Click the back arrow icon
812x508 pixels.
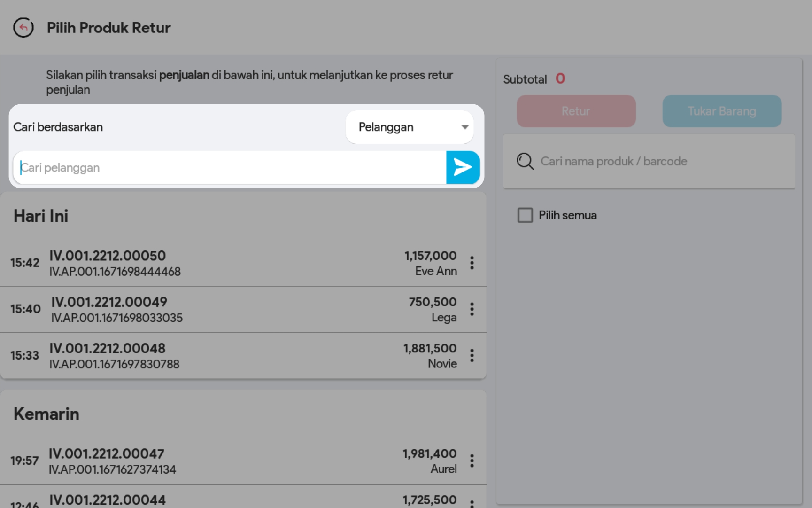[23, 28]
